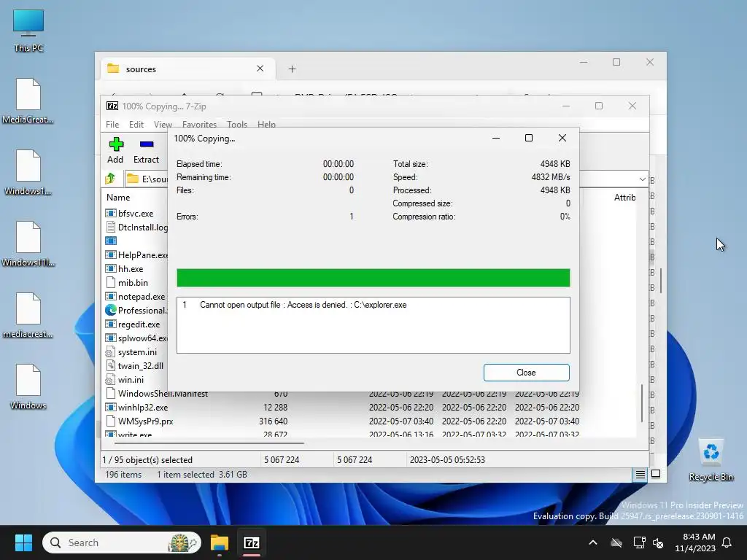Click the vertical scrollbar in 7-Zip file list

(x=642, y=402)
